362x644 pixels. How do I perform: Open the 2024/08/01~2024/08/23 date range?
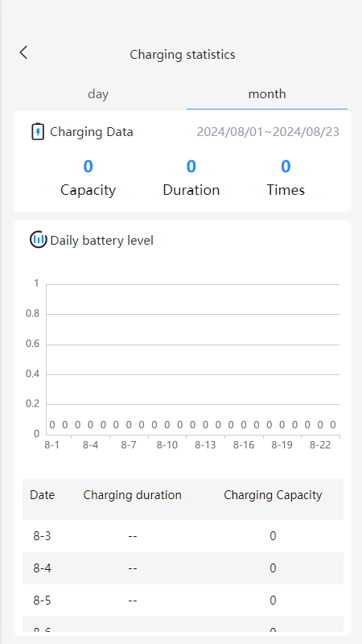(x=268, y=132)
